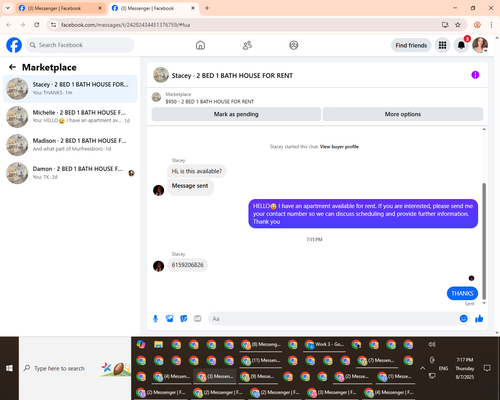Click the address bar URL

[125, 25]
